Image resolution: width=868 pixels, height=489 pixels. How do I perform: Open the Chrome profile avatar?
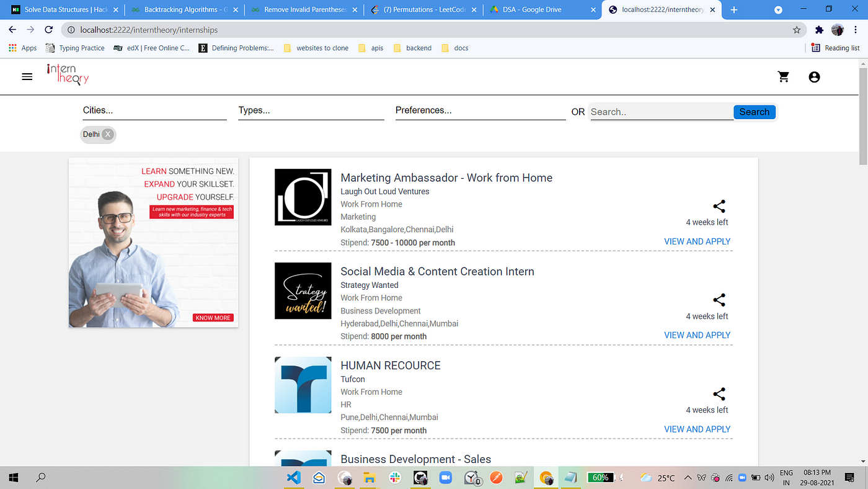coord(838,30)
